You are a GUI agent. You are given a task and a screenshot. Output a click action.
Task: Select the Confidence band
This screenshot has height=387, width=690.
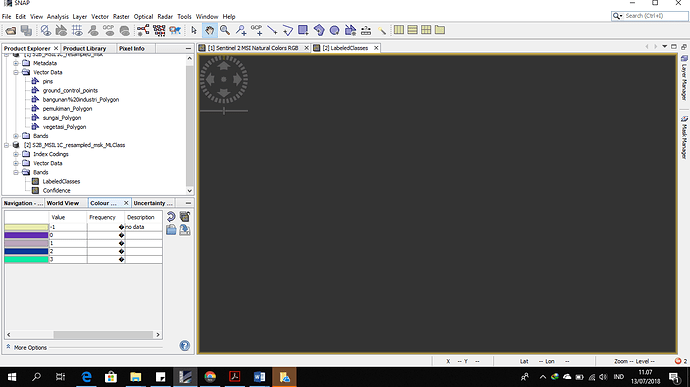coord(56,191)
